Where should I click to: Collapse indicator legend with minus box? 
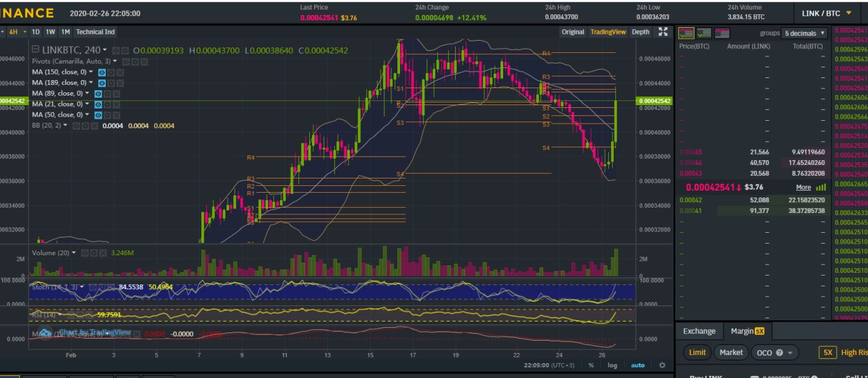(x=35, y=49)
